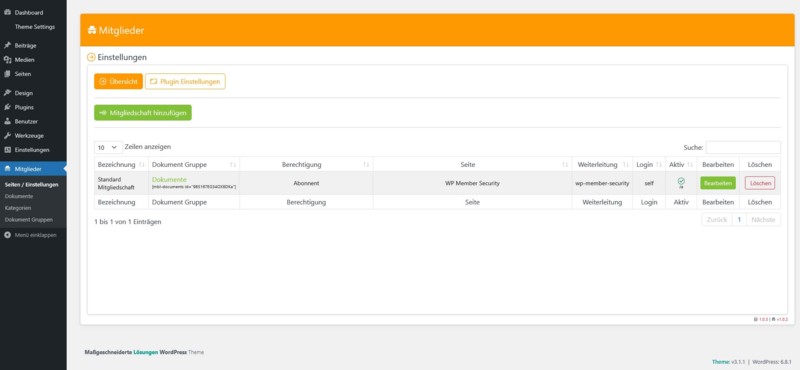Click the Dashboard icon in sidebar
The image size is (800, 370).
(7, 12)
